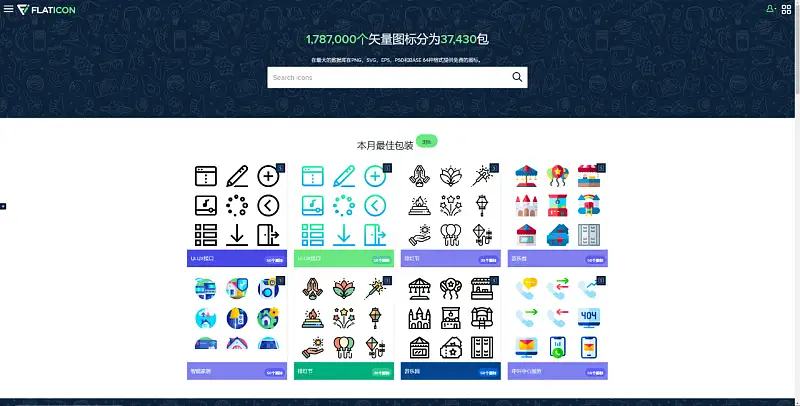Viewport: 800px width, 406px height.
Task: Click the blue download arrow icon
Action: [344, 235]
